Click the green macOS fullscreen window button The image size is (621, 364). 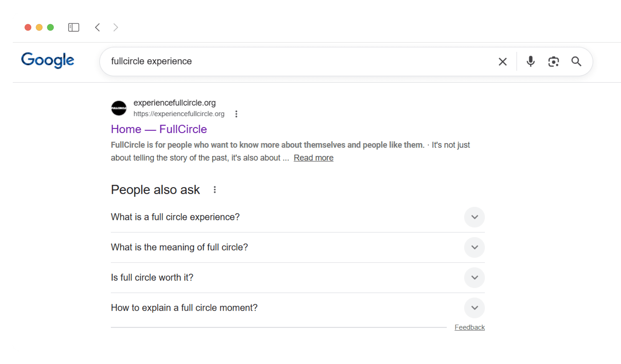pos(50,27)
